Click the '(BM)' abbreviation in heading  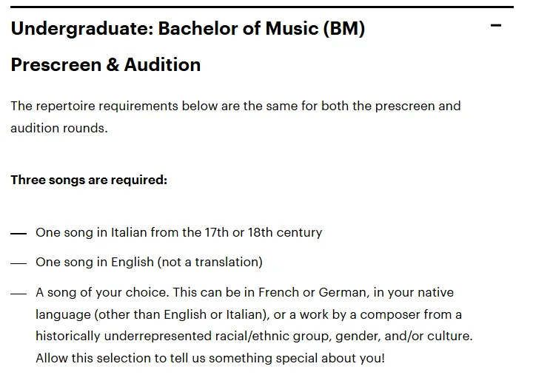(344, 29)
